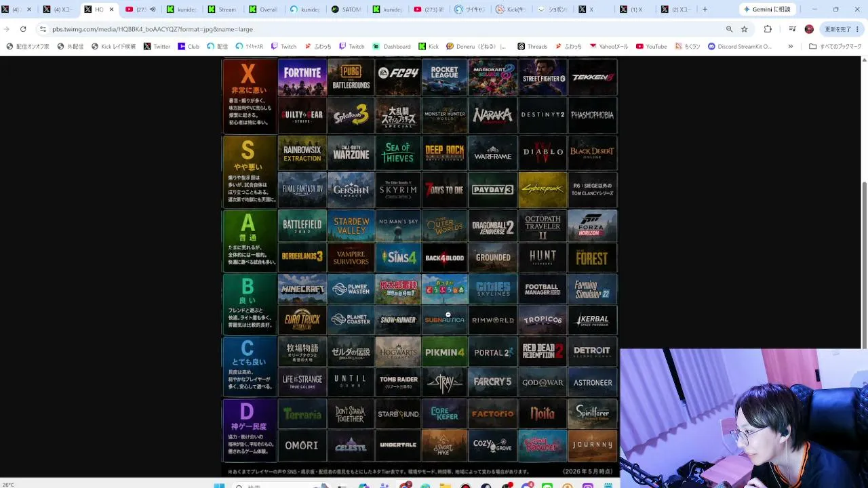Open the 配信オンオフ表 bookmark
Image resolution: width=868 pixels, height=488 pixels.
[28, 47]
